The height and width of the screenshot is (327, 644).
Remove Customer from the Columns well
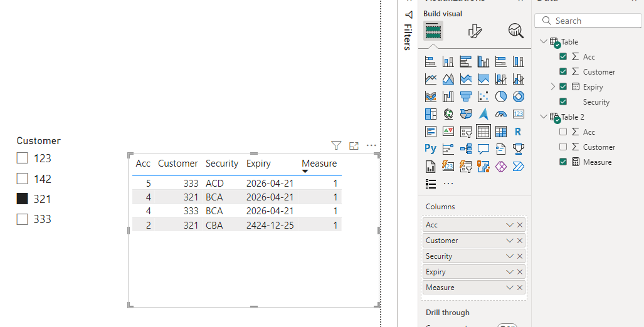click(520, 241)
